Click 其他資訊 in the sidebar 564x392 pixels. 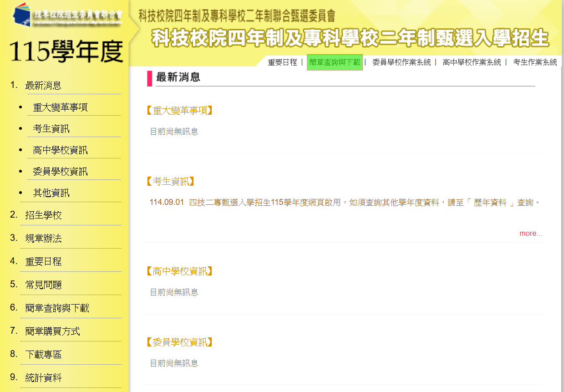point(51,193)
